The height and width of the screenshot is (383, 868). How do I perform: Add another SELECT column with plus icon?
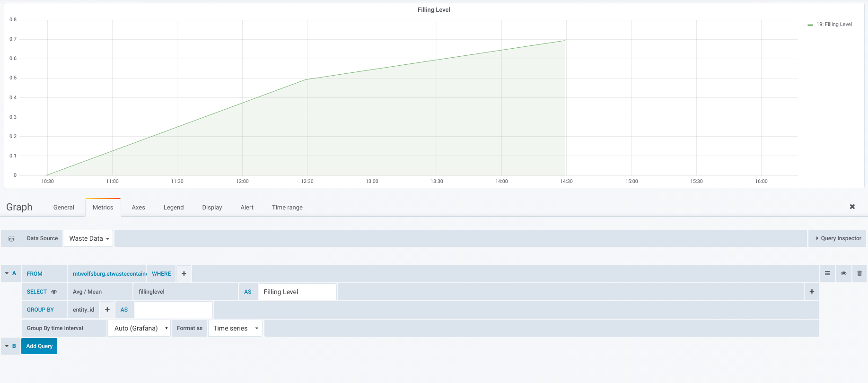[812, 292]
